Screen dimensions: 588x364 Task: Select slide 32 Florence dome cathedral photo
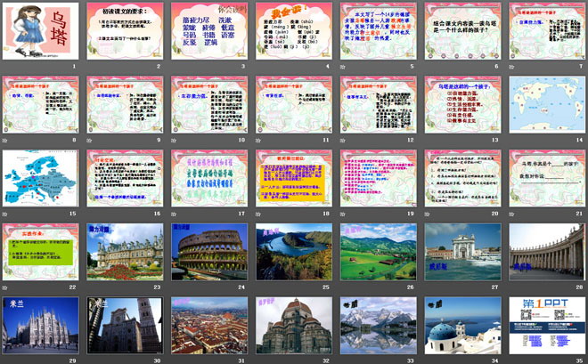[x=294, y=326]
